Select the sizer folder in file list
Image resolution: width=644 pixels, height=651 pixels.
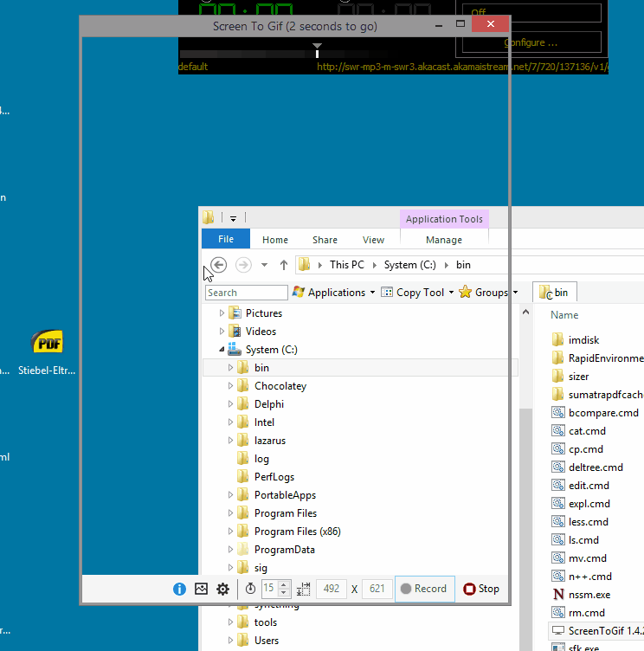(578, 377)
